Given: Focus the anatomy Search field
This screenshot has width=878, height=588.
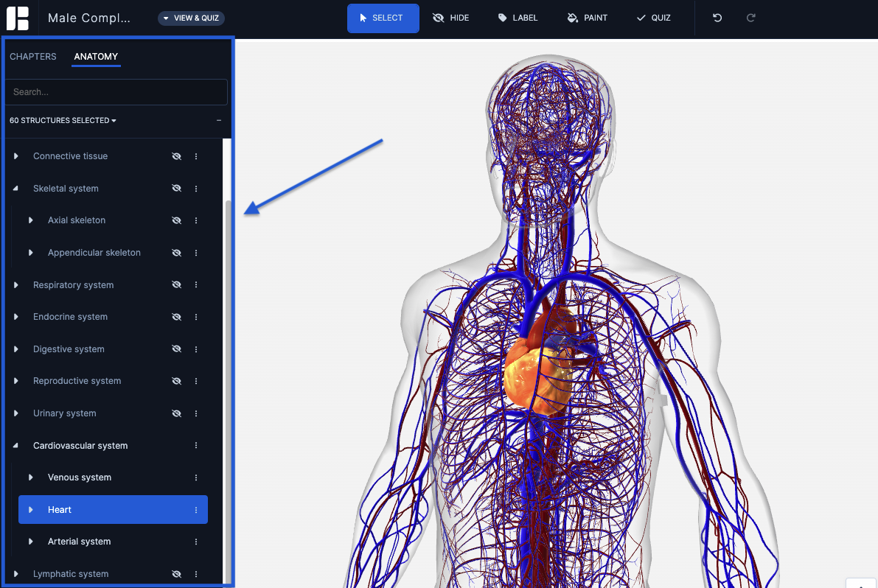Looking at the screenshot, I should coord(116,92).
